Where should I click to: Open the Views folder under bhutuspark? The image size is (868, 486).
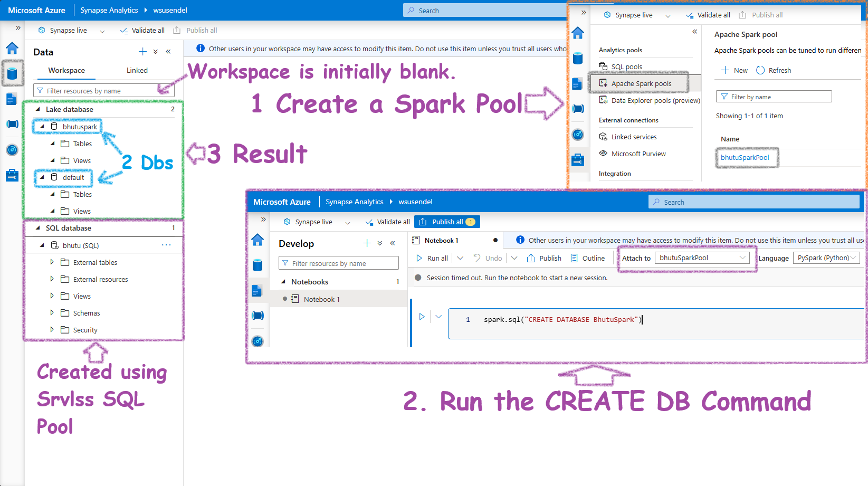82,160
